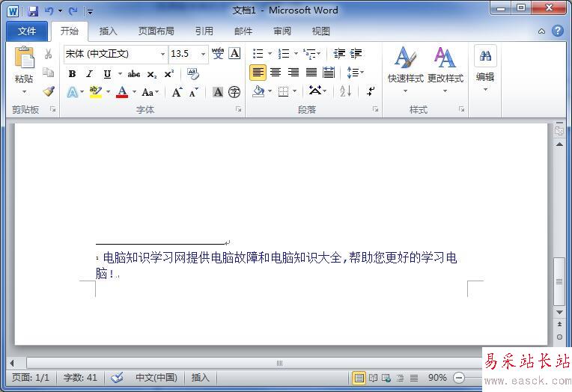Apply Character Border icon

pos(234,53)
